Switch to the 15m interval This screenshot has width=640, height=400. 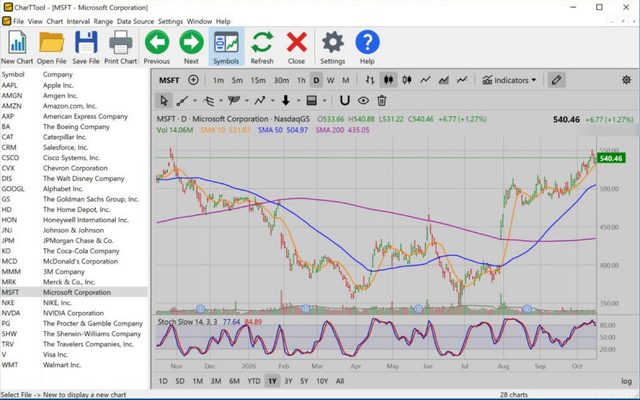tap(258, 80)
